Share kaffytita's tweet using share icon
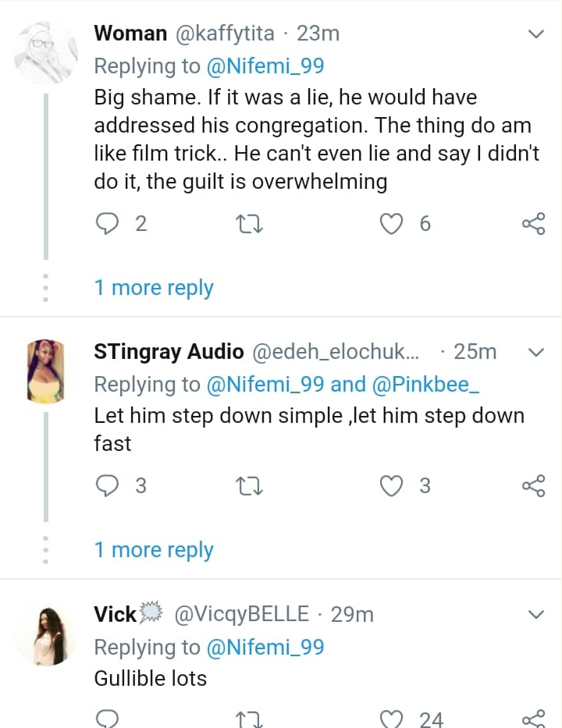This screenshot has width=562, height=728. tap(532, 225)
